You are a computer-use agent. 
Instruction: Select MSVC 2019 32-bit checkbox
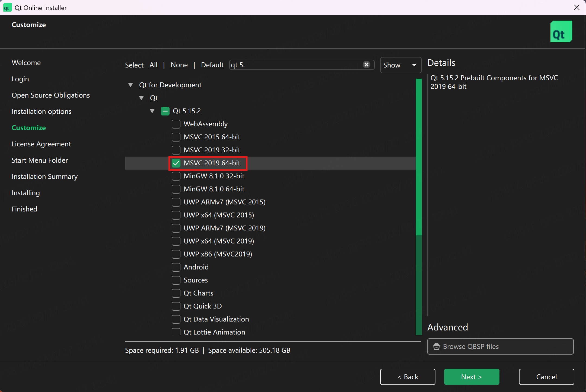176,150
